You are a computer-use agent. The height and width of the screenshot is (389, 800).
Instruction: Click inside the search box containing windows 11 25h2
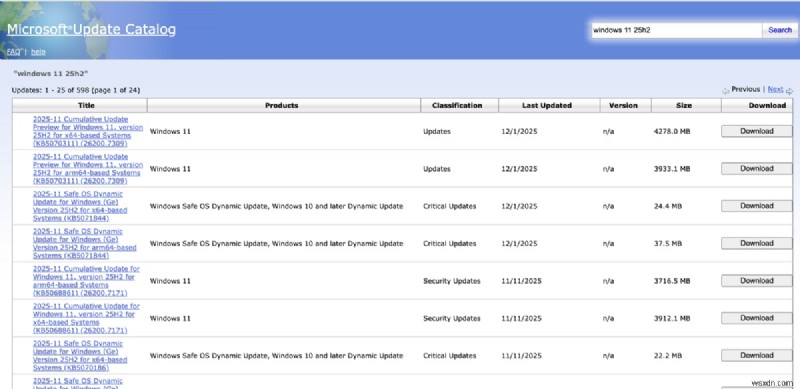[x=676, y=30]
